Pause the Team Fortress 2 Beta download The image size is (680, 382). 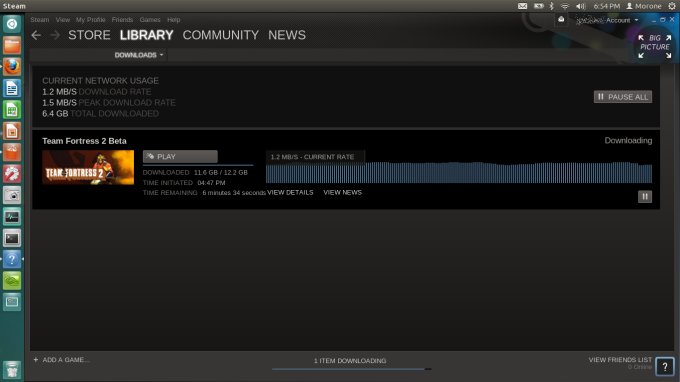tap(645, 196)
